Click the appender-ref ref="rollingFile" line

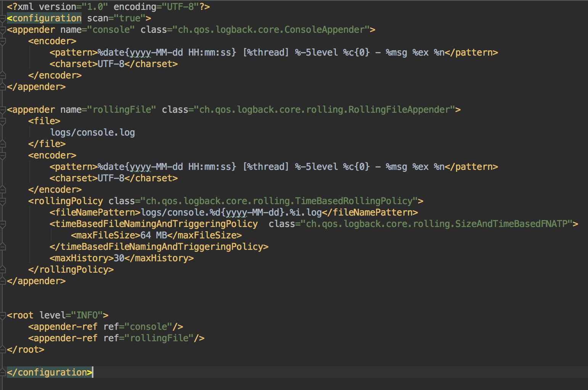[x=116, y=338]
